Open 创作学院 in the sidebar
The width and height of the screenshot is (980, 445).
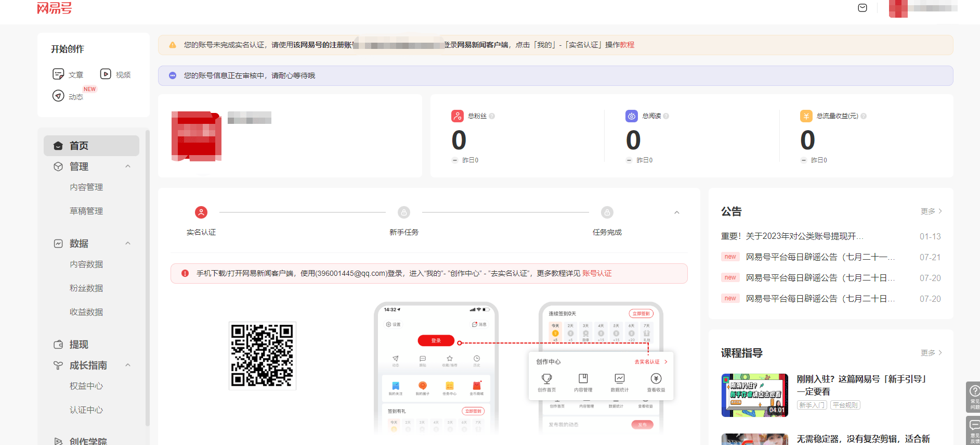(x=88, y=441)
